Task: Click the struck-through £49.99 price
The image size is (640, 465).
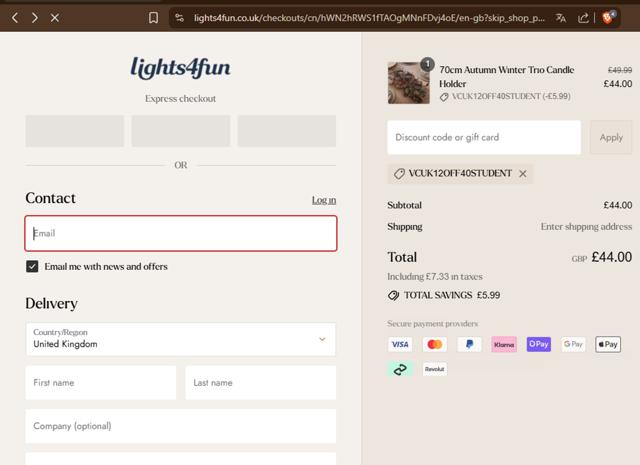Action: point(620,70)
